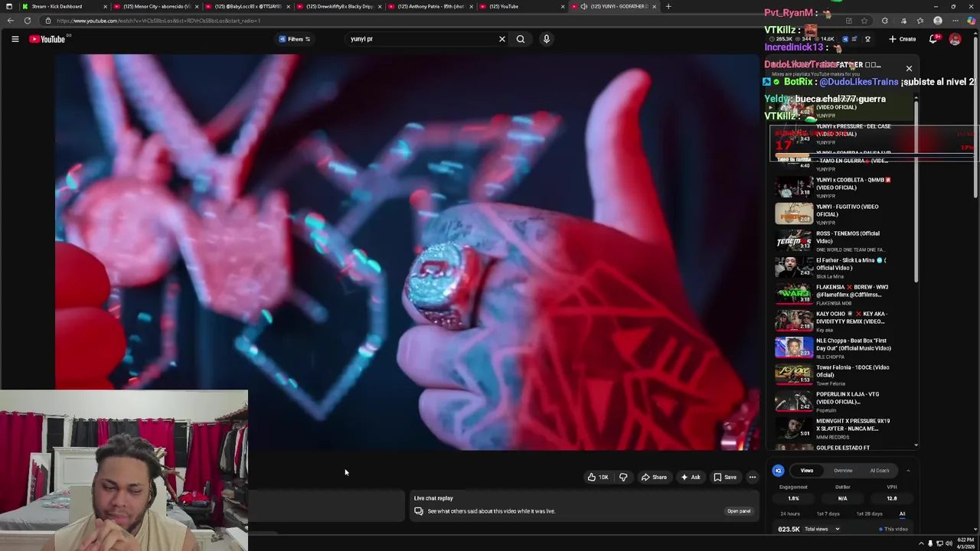Switch to Anthony Patria - 95th tab

(x=430, y=6)
